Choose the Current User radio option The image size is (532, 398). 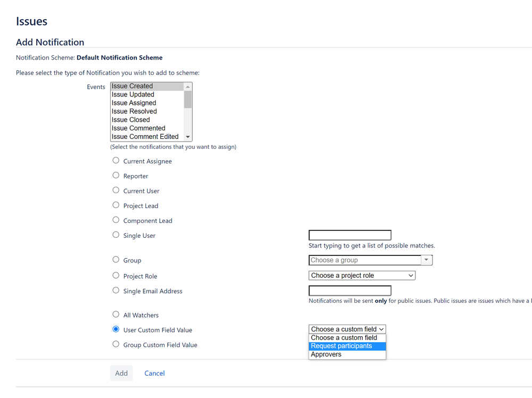pos(116,190)
